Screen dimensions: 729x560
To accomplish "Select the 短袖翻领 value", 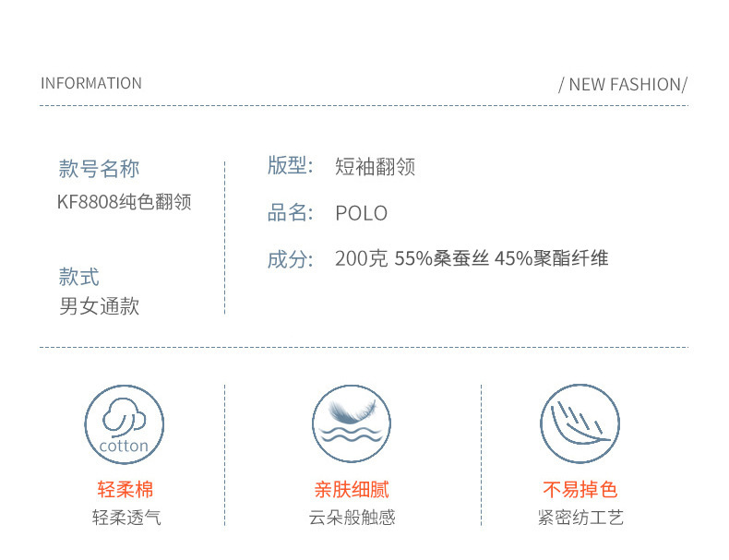I will (375, 166).
